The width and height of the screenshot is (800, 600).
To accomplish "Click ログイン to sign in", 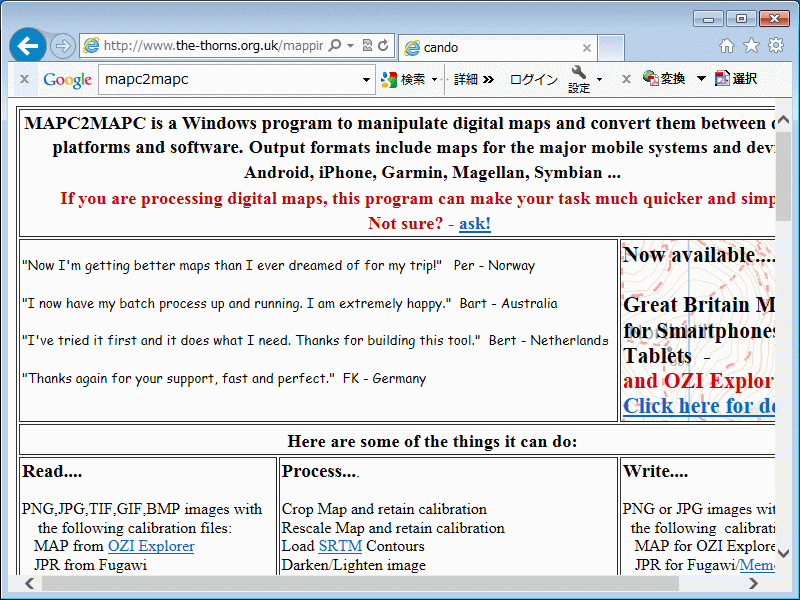I will tap(534, 80).
